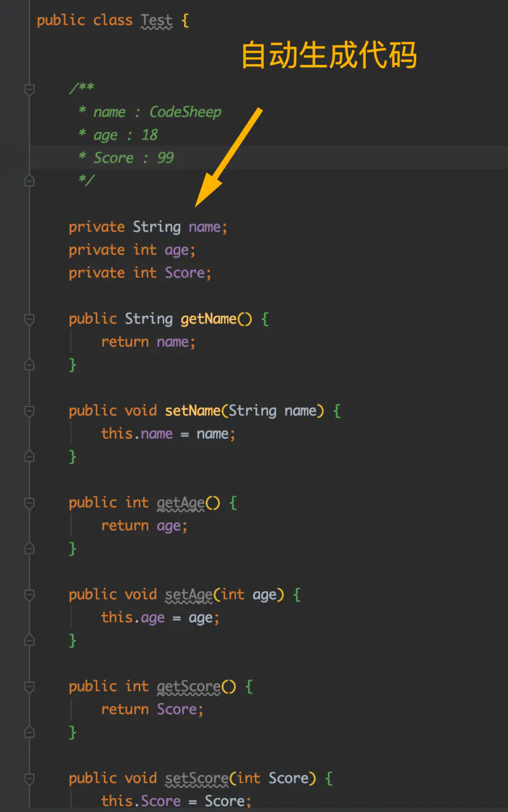
Task: Click the underlined setAge method name
Action: [x=188, y=595]
